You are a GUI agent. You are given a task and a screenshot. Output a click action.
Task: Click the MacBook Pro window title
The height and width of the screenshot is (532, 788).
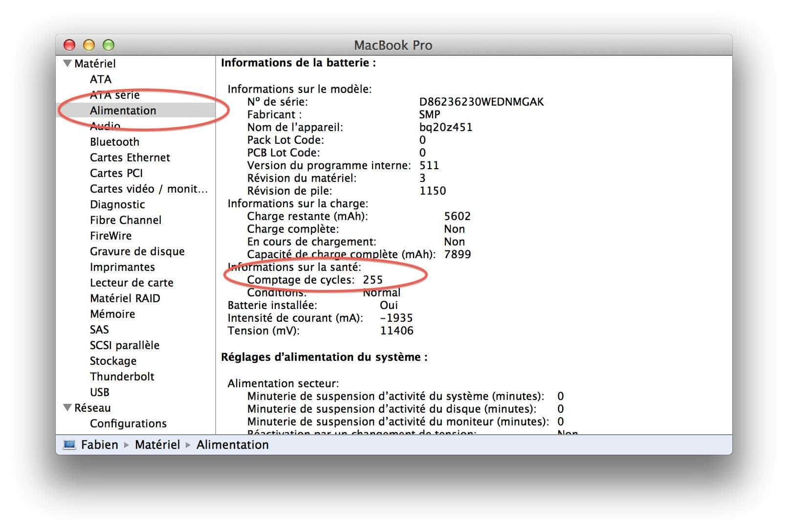tap(394, 45)
